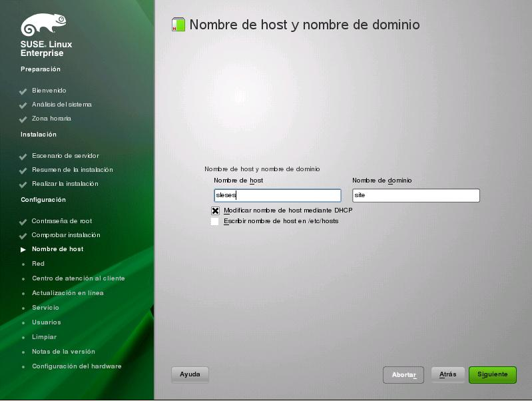Click the current-step arrow next to Nombre de host
Image resolution: width=532 pixels, height=401 pixels.
point(23,250)
